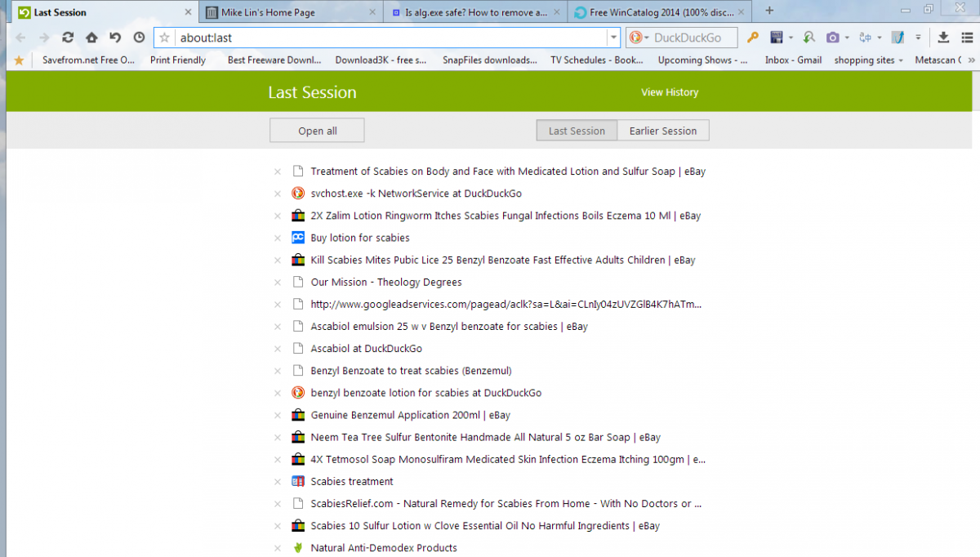Close the Last Session tab

point(188,12)
